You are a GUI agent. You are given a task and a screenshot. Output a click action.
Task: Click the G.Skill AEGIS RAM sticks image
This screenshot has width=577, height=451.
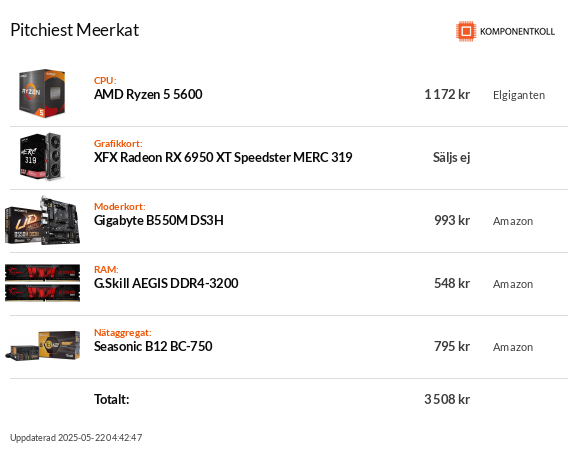[x=42, y=283]
